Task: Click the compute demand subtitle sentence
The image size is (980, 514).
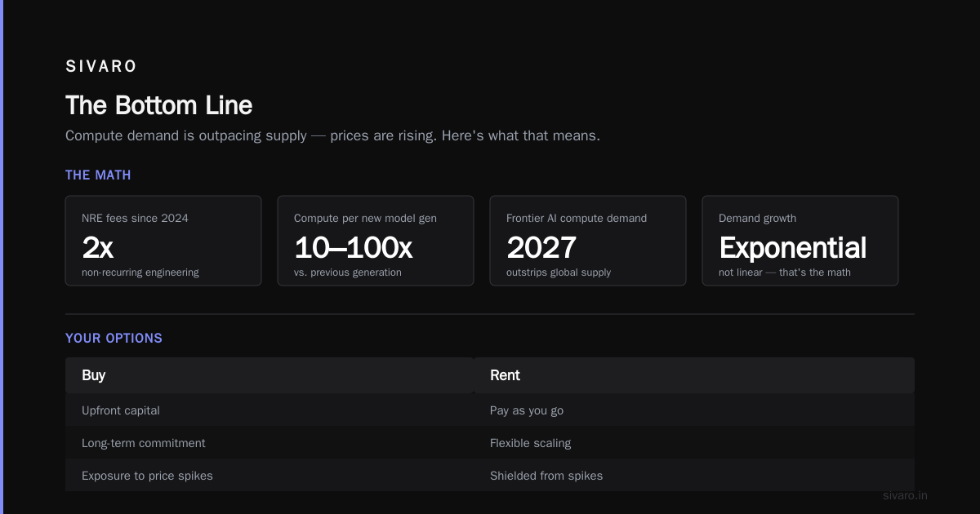Action: (332, 135)
